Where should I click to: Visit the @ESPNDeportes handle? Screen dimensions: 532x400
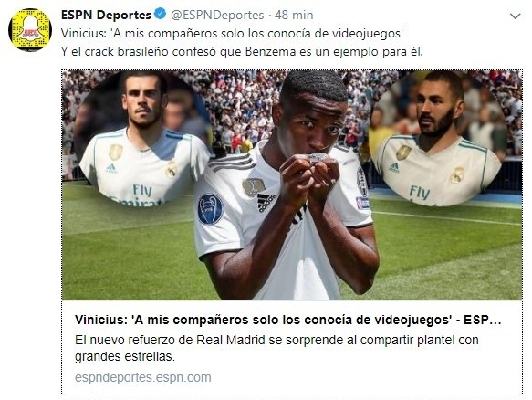[x=217, y=15]
